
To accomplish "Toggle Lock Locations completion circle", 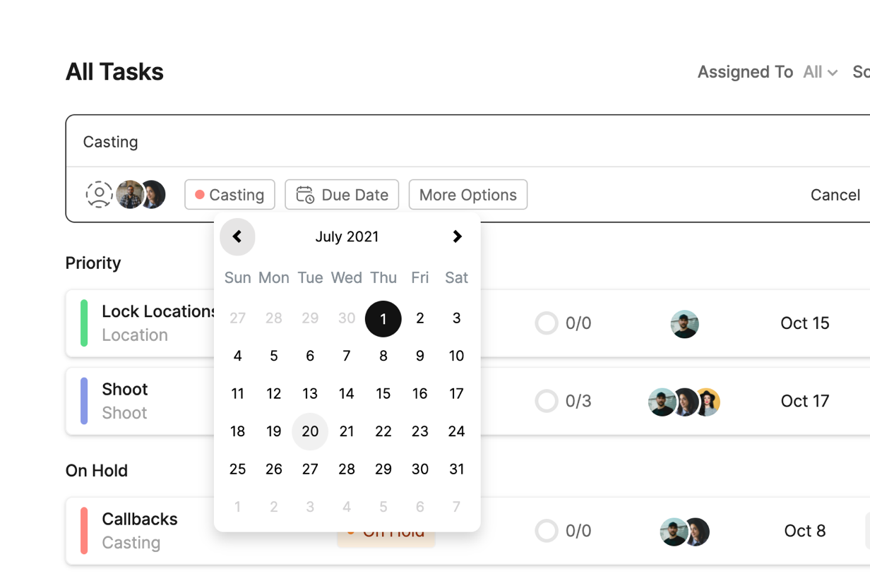I will click(547, 324).
